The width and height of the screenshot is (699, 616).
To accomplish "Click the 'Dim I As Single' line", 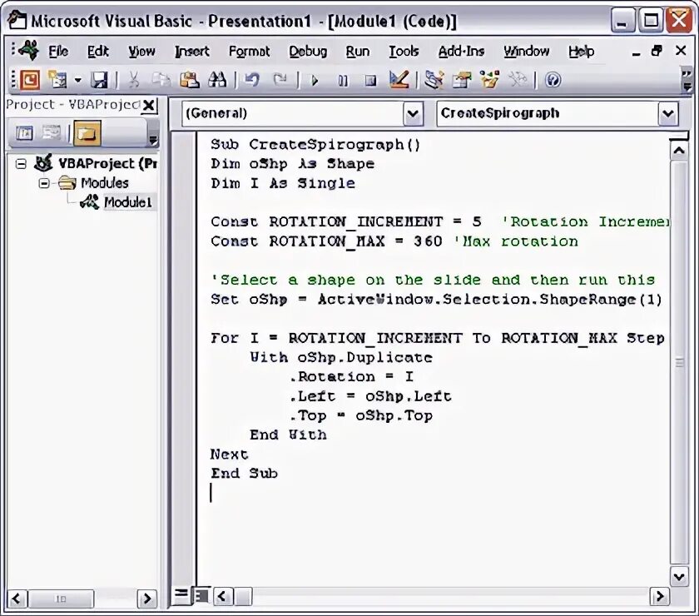I will [x=283, y=183].
